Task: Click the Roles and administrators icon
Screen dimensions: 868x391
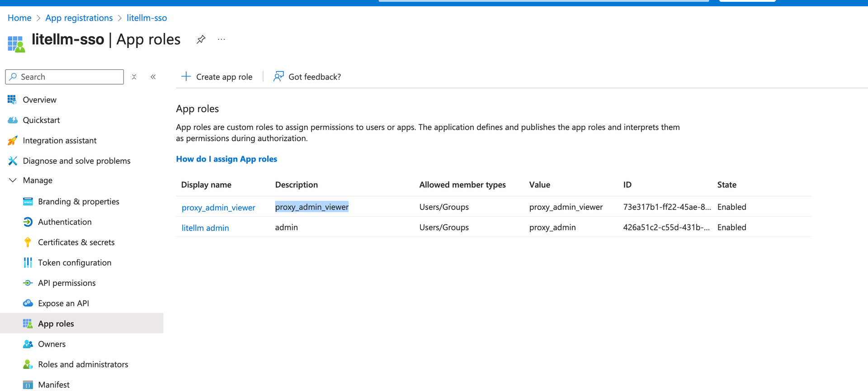Action: click(x=28, y=364)
